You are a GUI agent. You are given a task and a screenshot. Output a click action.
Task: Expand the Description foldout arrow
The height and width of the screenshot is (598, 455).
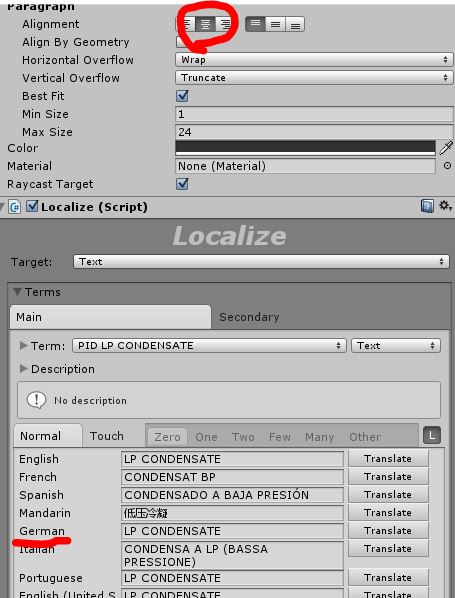[24, 368]
